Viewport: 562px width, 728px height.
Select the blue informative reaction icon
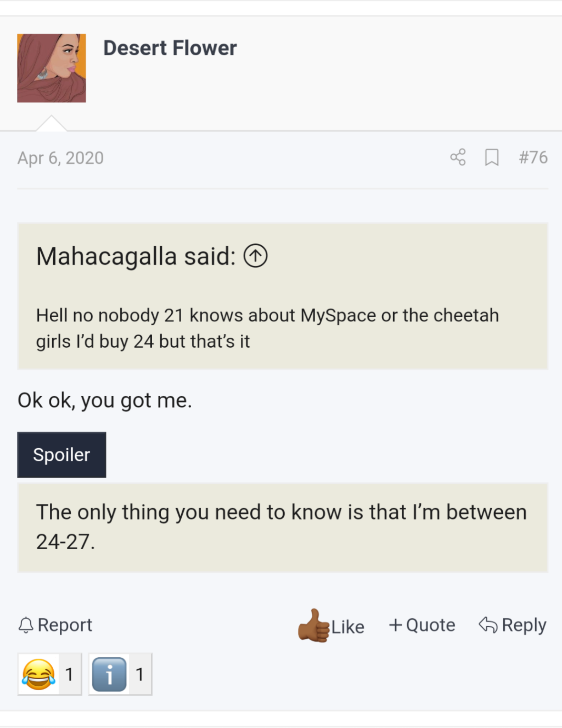[109, 674]
